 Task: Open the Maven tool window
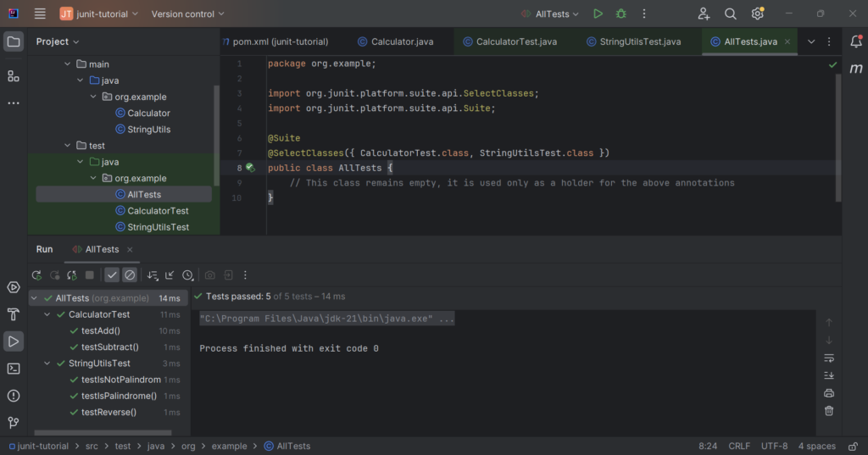coord(856,68)
